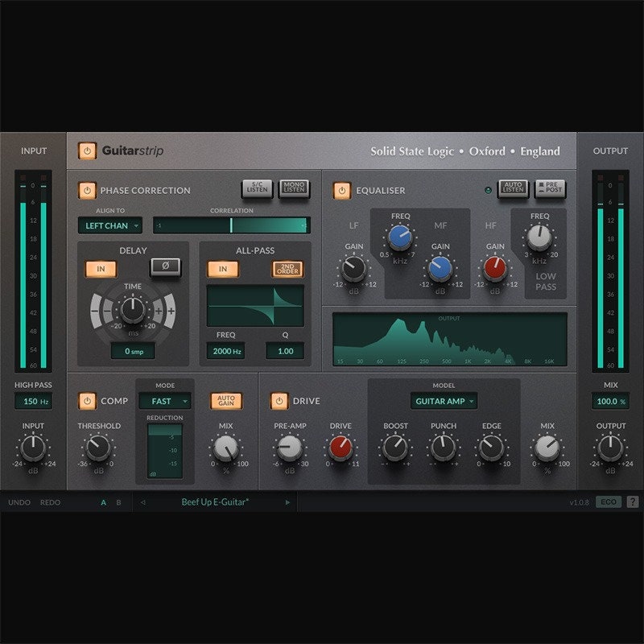This screenshot has height=644, width=644.
Task: Click the Correlation meter bar
Action: point(232,225)
